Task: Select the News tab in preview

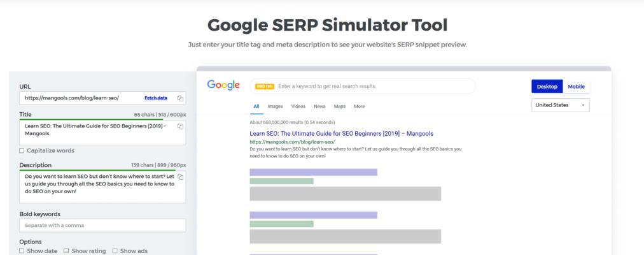Action: pyautogui.click(x=319, y=106)
